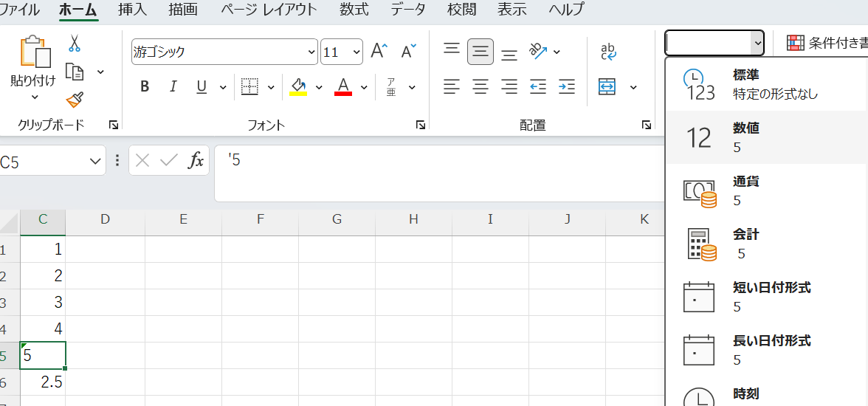Click the Format Painter brush icon
Screen dimensions: 868x406
[x=74, y=100]
